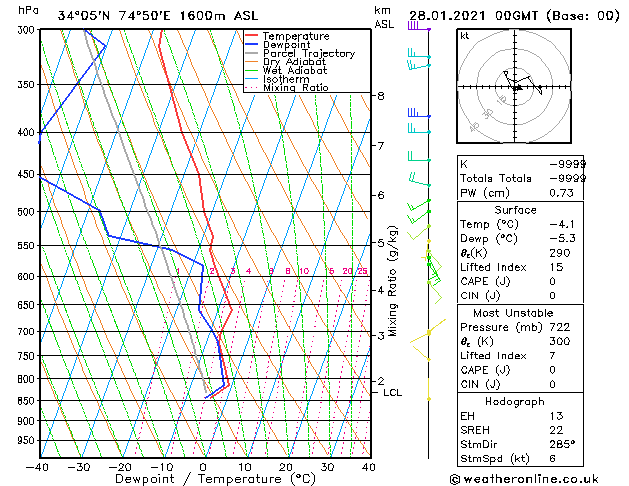This screenshot has width=629, height=486.
Task: Click the 3 km altitude label
Action: pos(381,335)
